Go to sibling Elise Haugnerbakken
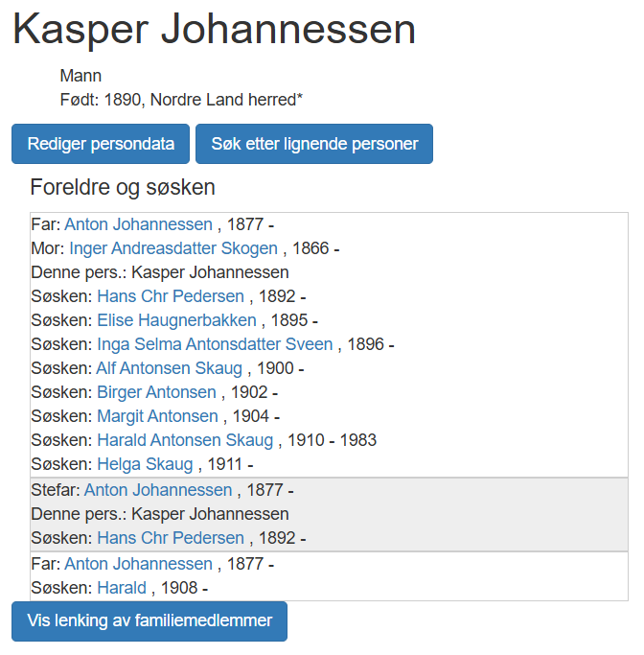Image resolution: width=644 pixels, height=655 pixels. point(176,320)
